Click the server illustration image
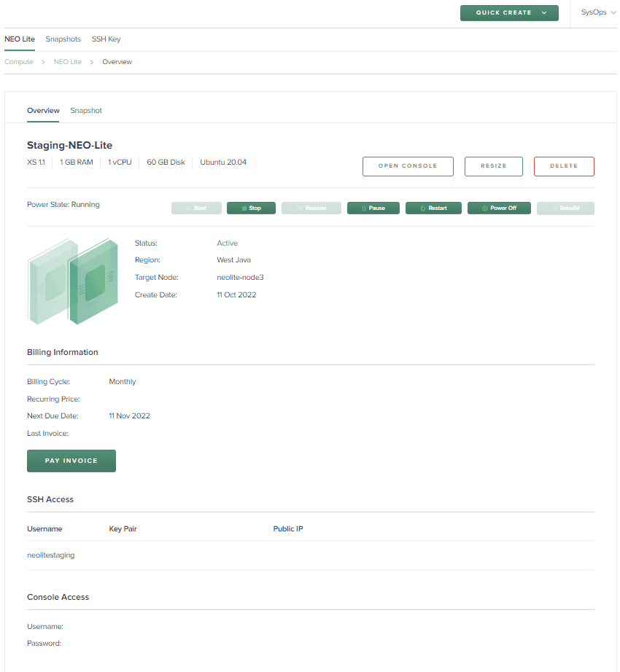Screen dimensions: 620x672 point(72,281)
